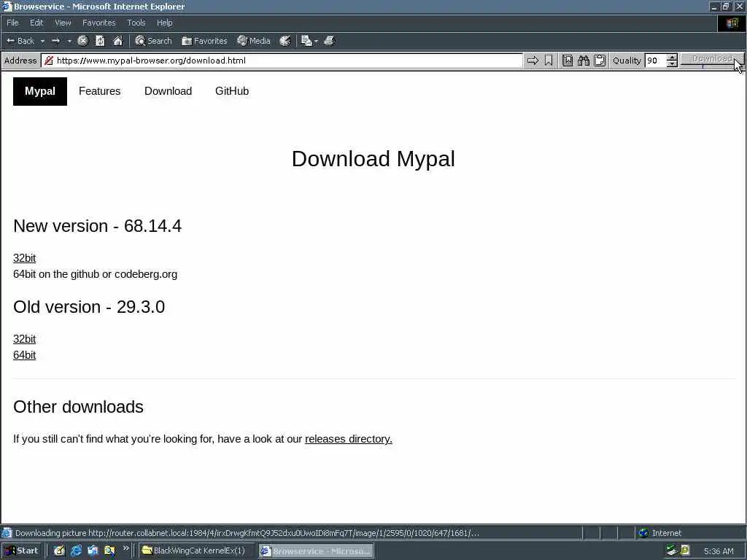This screenshot has height=560, width=747.
Task: Select the Mypal tab on the page
Action: pyautogui.click(x=40, y=91)
